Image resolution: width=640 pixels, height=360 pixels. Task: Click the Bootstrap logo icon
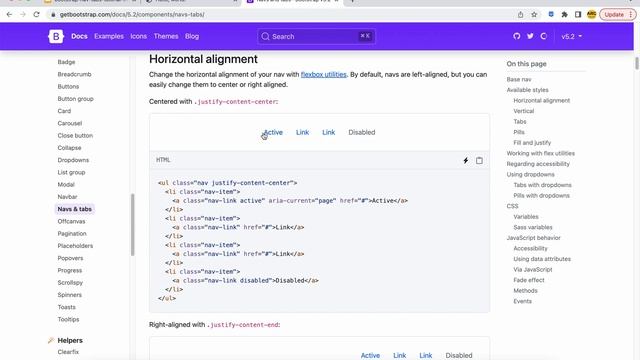click(x=56, y=36)
